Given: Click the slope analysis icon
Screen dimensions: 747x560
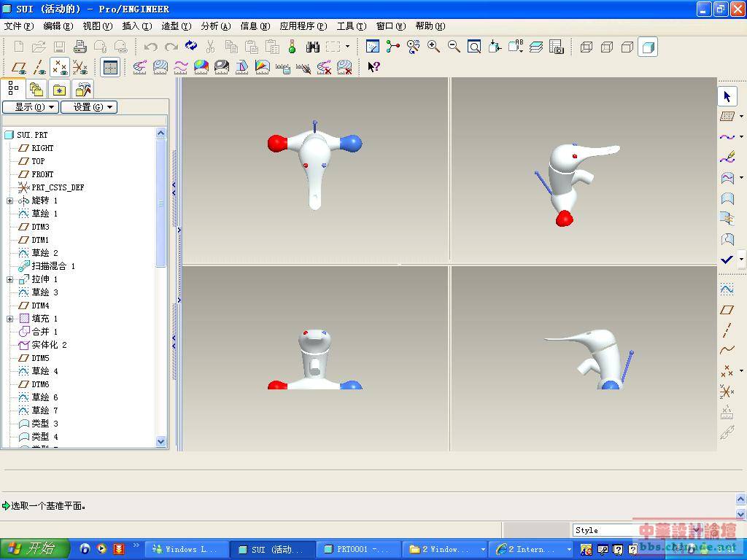Looking at the screenshot, I should pyautogui.click(x=263, y=67).
